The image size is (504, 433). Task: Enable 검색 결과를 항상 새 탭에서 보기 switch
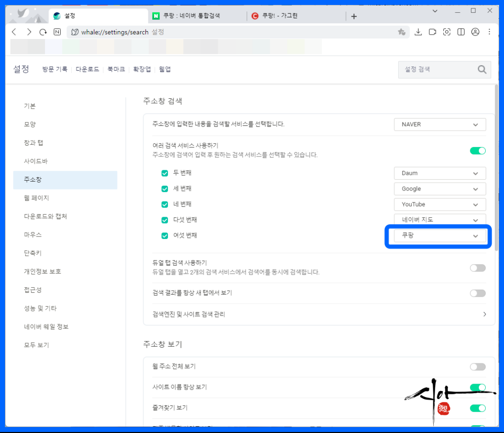click(478, 293)
